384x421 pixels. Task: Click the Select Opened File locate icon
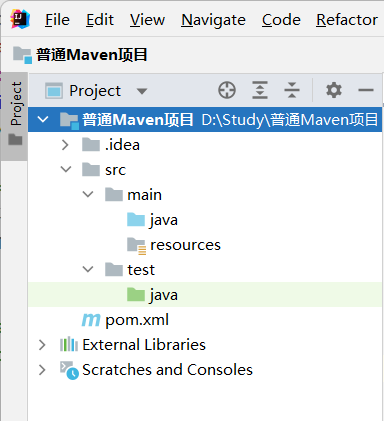pos(227,90)
